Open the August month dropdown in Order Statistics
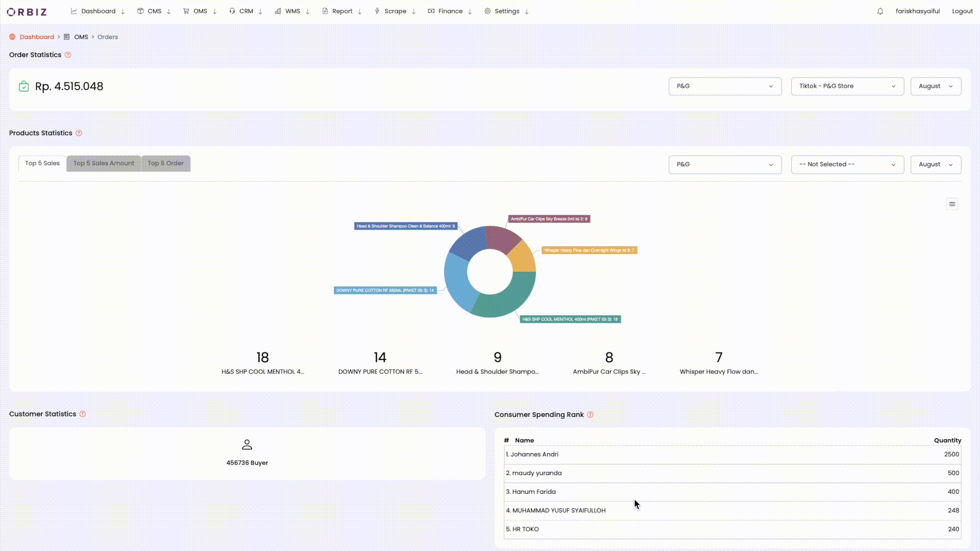 tap(936, 86)
